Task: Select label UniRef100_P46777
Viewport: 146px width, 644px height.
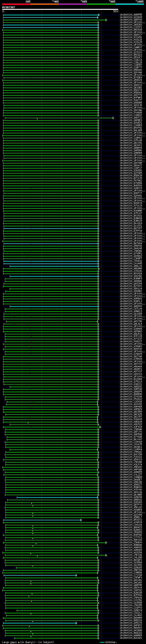Action: point(131,100)
